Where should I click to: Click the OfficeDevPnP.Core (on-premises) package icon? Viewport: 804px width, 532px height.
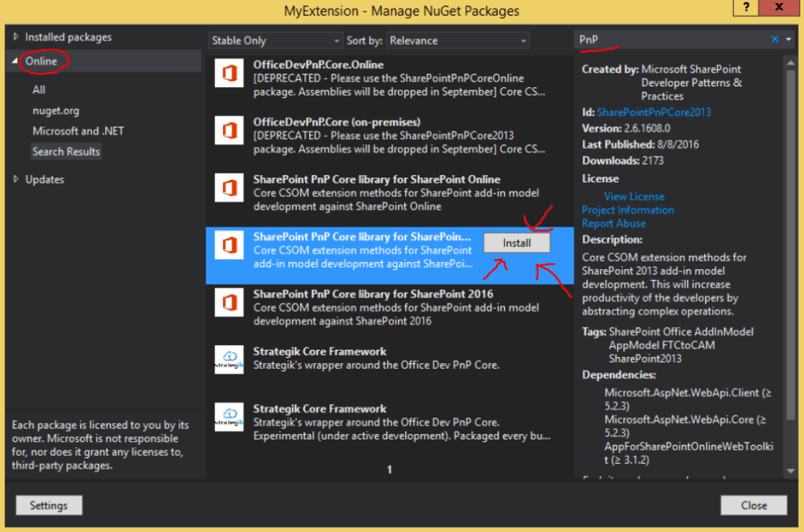coord(229,134)
